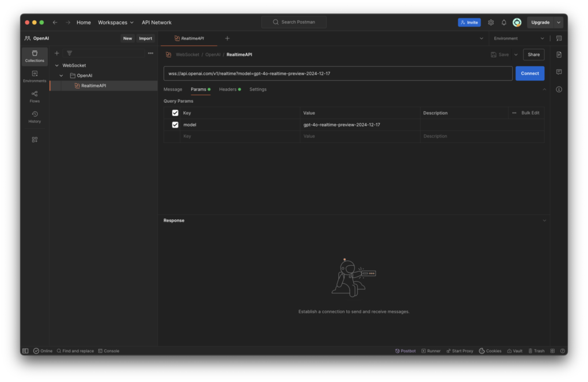The width and height of the screenshot is (588, 382).
Task: Open the documentation icon in right sidebar
Action: coord(559,54)
